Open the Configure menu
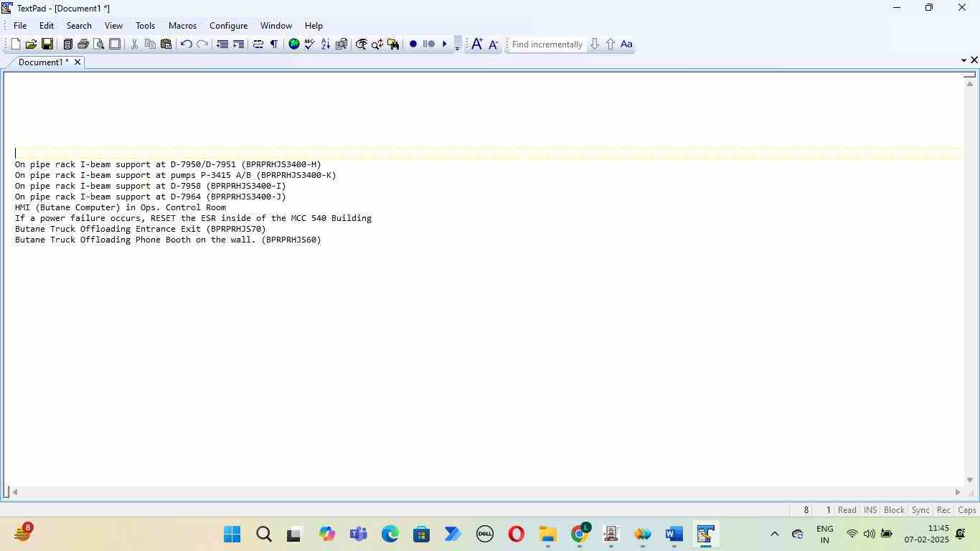 (228, 25)
